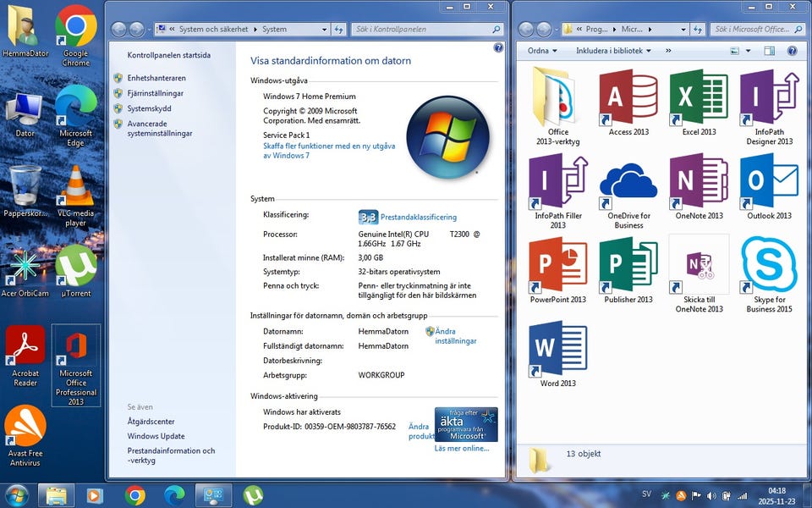Screen dimensions: 812x508
Task: Click the Start button on taskbar
Action: (16, 495)
